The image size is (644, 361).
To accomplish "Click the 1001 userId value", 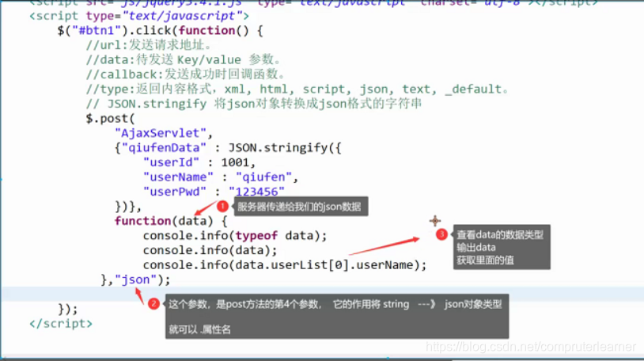I will click(x=235, y=162).
